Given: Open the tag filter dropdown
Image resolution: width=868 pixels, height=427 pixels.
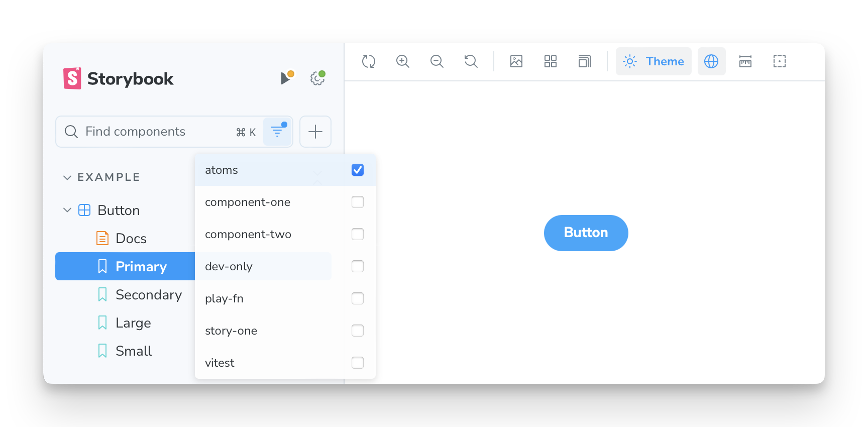Looking at the screenshot, I should pos(277,132).
